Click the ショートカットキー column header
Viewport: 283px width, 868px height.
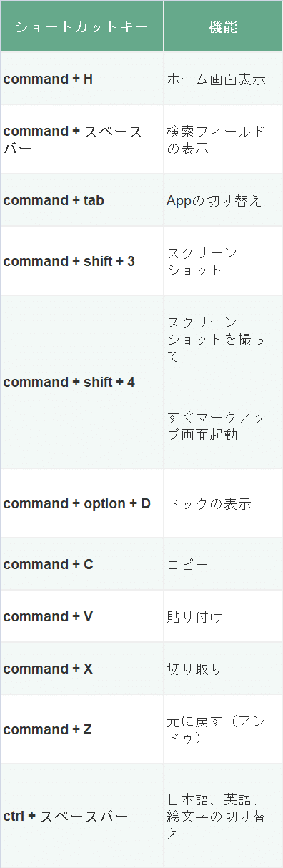pyautogui.click(x=81, y=26)
